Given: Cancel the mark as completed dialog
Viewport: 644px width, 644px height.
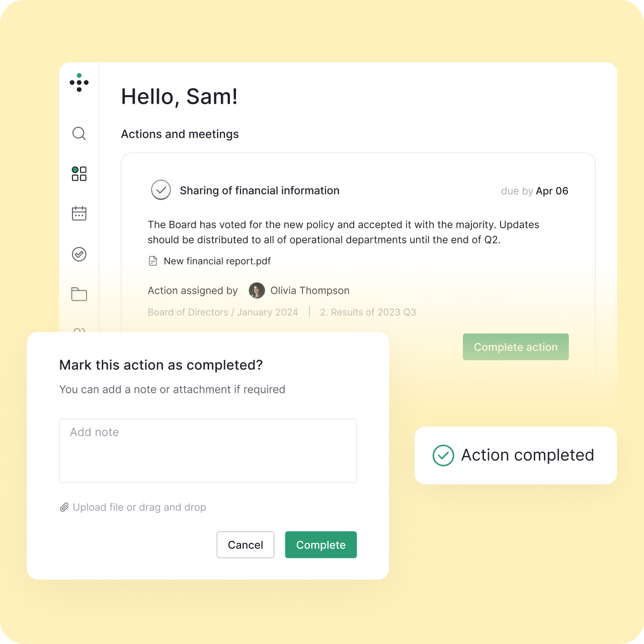Looking at the screenshot, I should point(246,545).
